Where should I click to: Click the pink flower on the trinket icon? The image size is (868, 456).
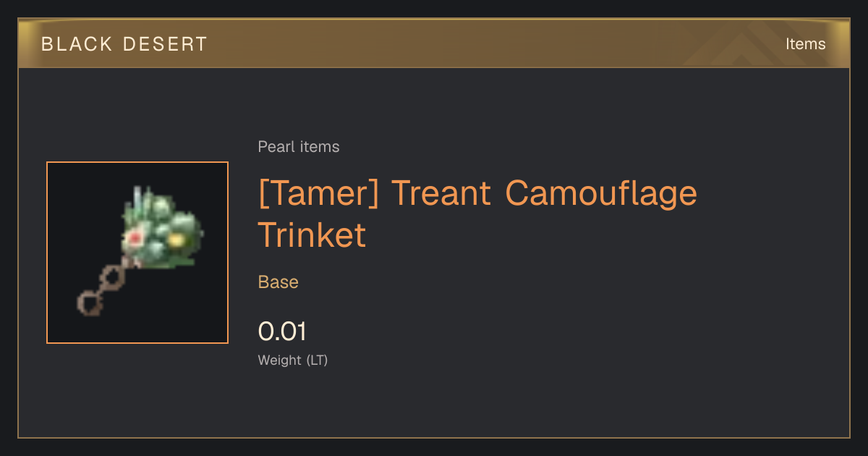tap(134, 237)
